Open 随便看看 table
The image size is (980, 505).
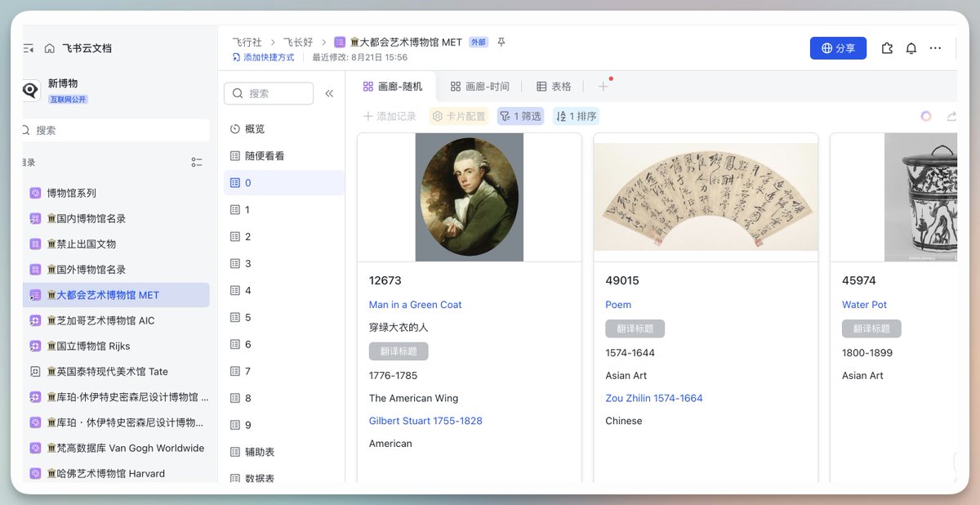click(x=283, y=156)
